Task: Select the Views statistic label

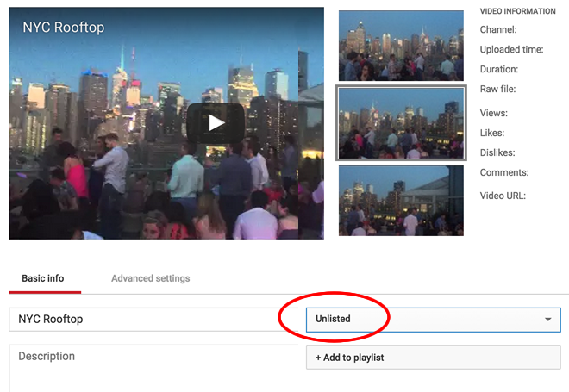Action: tap(494, 113)
